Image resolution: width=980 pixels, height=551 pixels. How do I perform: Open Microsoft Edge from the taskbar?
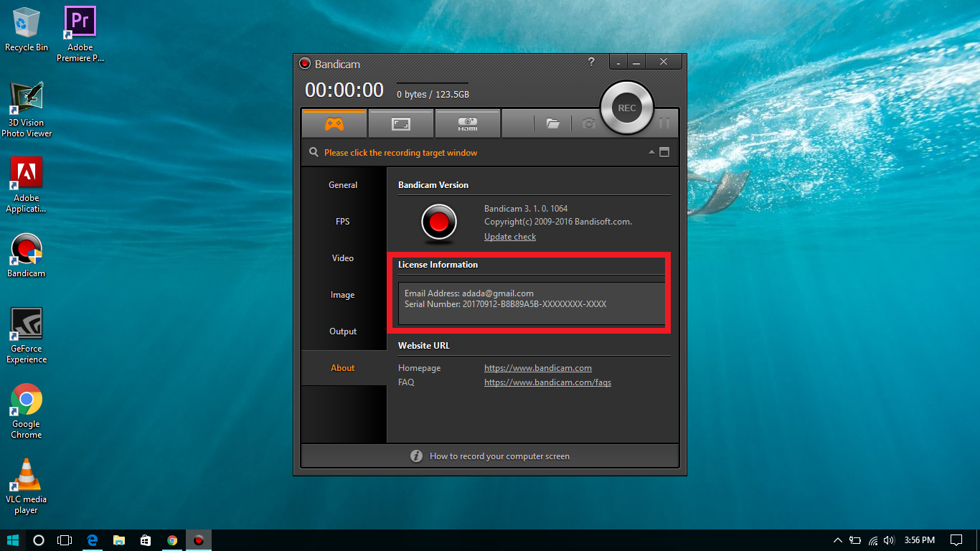(92, 540)
